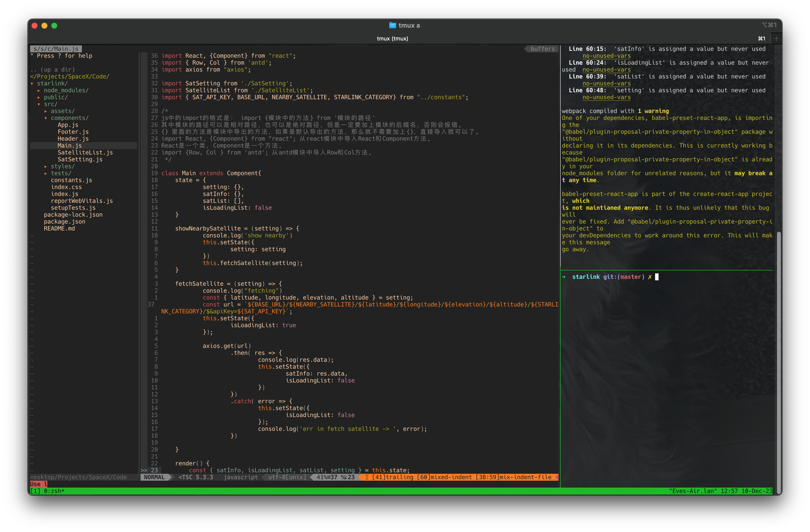Click the folder icon in the title bar
Viewport: 810px width, 532px height.
(x=392, y=25)
